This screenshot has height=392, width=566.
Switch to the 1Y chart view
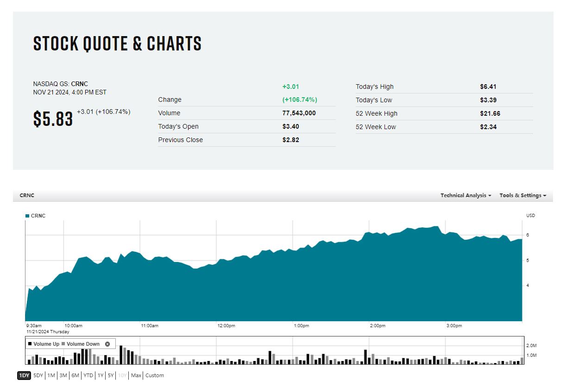coord(100,375)
